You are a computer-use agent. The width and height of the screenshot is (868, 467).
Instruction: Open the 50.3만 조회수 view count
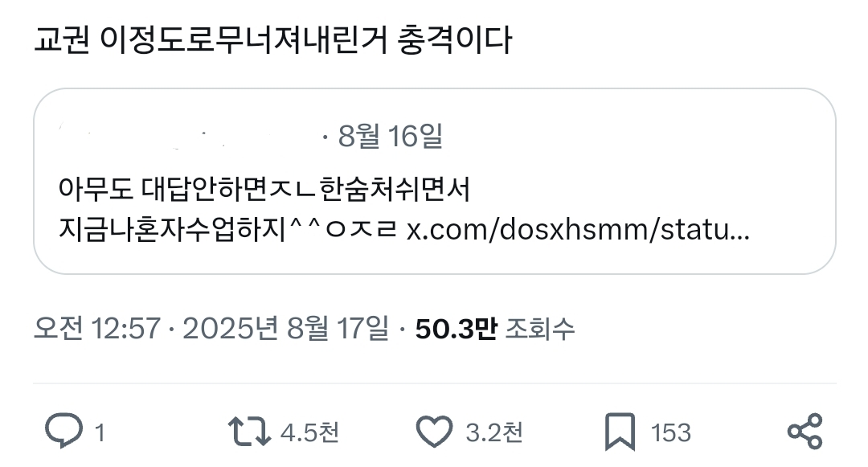point(495,329)
